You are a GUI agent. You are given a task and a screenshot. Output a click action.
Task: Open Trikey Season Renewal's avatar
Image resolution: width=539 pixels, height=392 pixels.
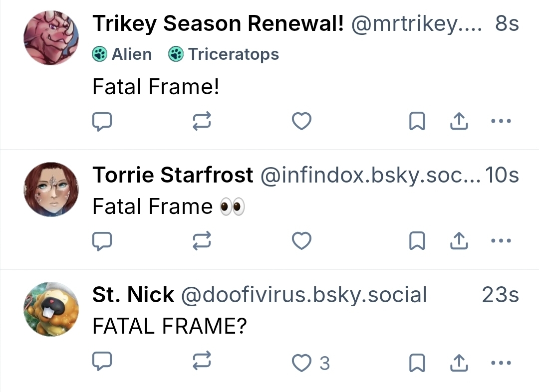coord(51,38)
